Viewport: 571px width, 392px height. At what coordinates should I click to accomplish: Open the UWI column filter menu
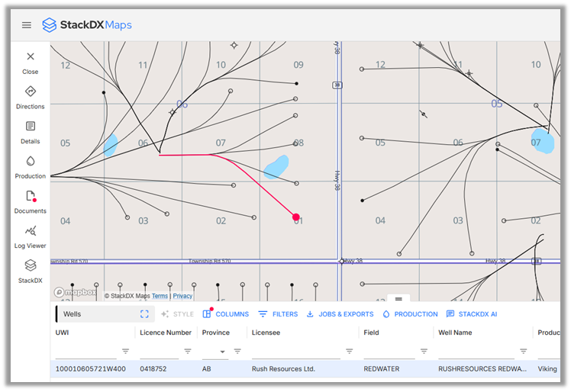click(x=126, y=352)
